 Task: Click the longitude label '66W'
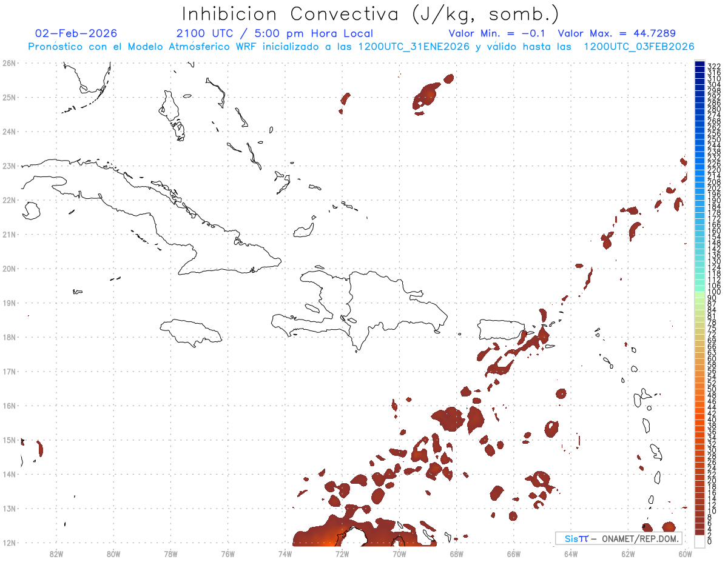tap(514, 554)
